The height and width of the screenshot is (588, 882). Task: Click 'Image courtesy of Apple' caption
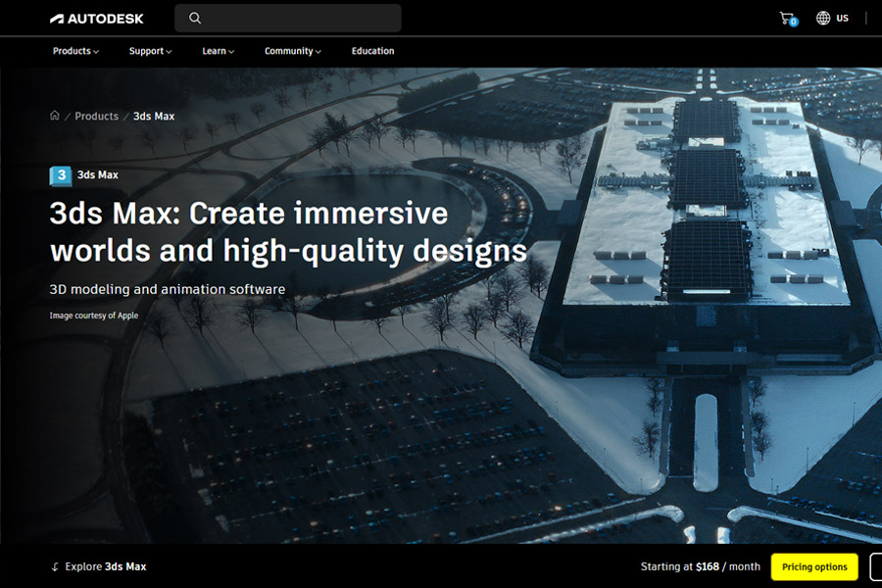coord(94,316)
